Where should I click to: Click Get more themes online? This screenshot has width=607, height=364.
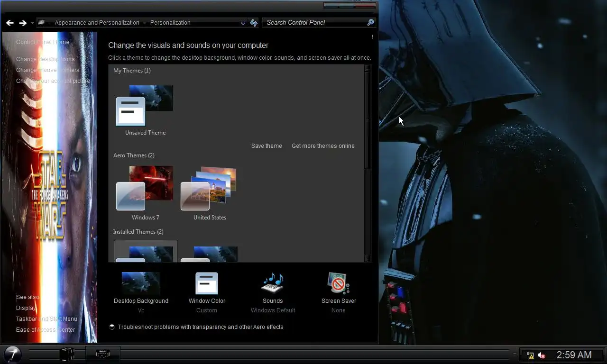pos(323,146)
